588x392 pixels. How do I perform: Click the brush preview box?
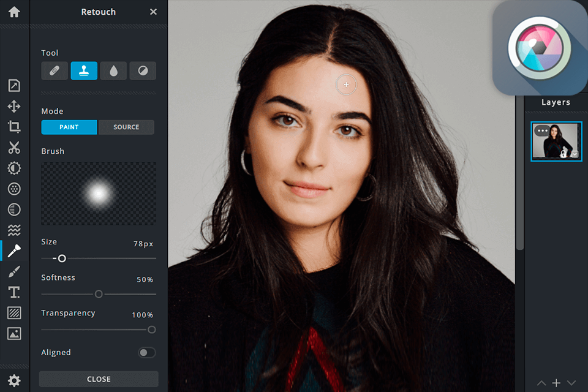99,194
